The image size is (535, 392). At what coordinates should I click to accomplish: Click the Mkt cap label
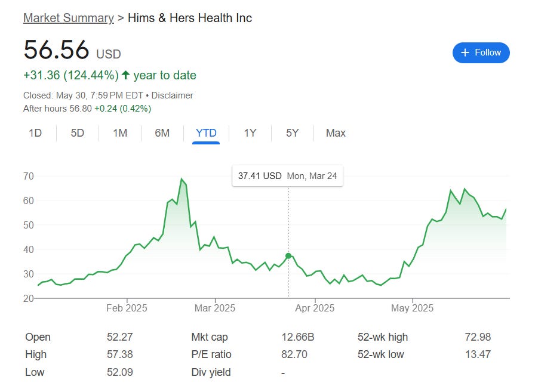(210, 337)
